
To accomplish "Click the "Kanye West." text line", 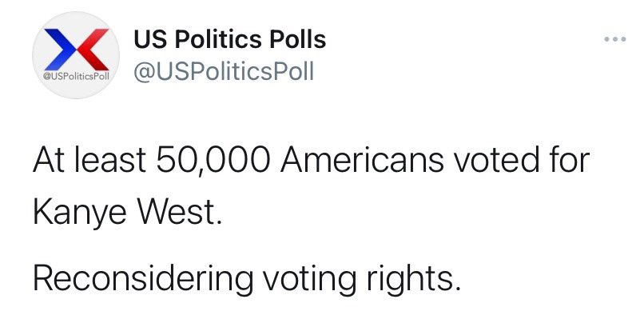I will [x=128, y=212].
